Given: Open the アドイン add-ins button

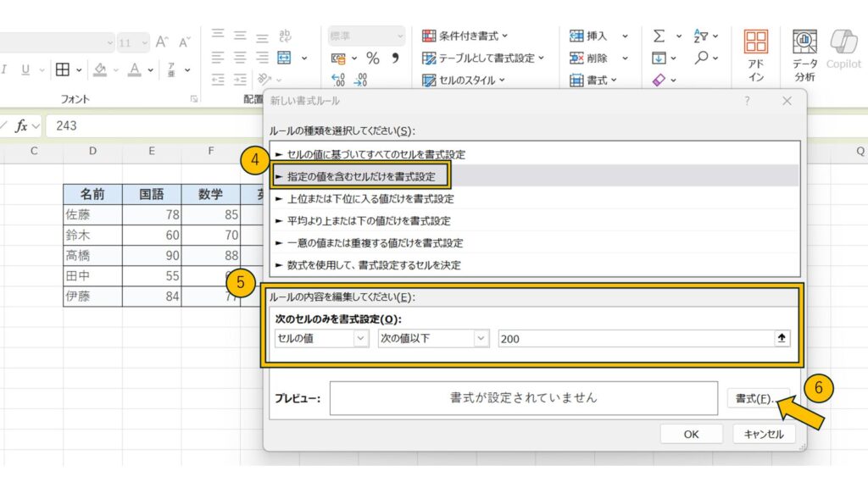Looking at the screenshot, I should click(756, 56).
